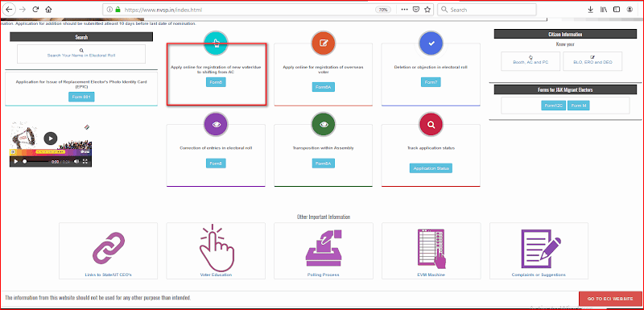Open BLO, ERO and DEO box
Screen dimensions: 644x310
pyautogui.click(x=592, y=60)
